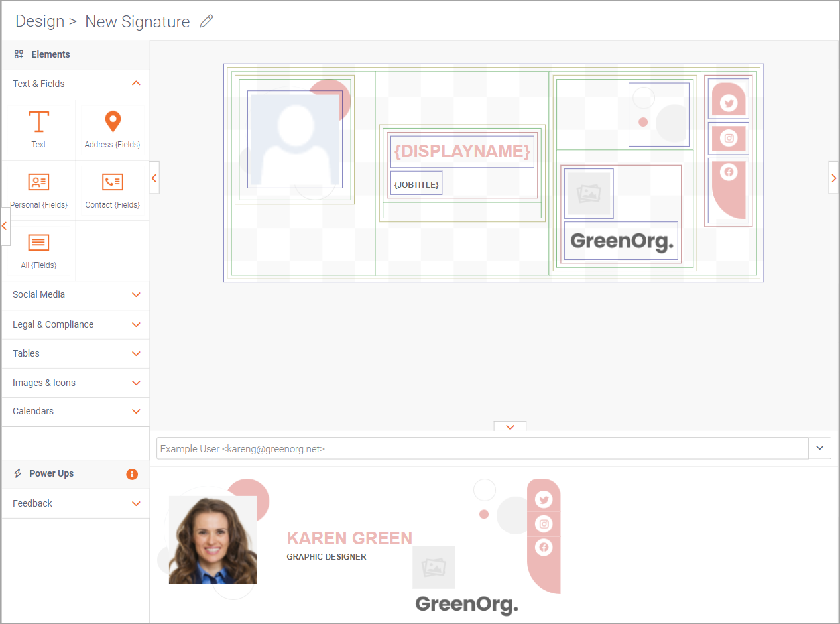The width and height of the screenshot is (840, 624).
Task: Select the Text element icon
Action: click(38, 122)
